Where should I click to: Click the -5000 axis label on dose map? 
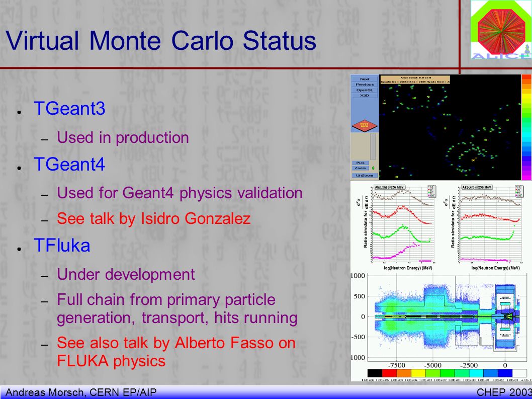432,365
